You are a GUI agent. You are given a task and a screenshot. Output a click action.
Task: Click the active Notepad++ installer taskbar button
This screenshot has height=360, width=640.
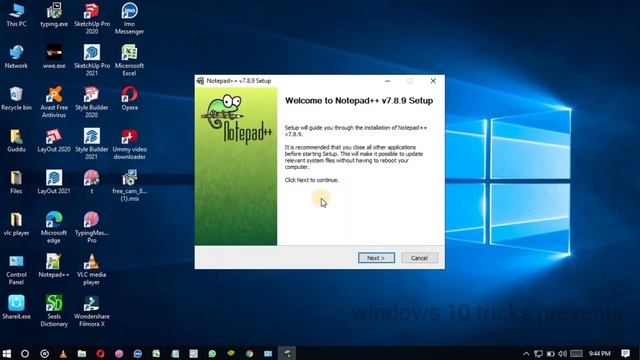(287, 353)
